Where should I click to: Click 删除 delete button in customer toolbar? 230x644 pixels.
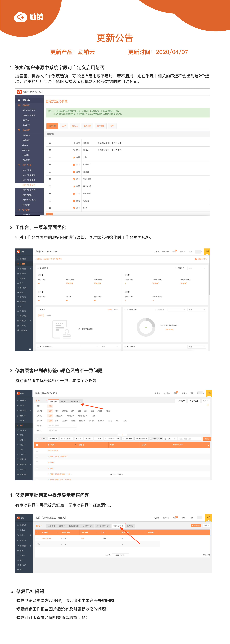click(88, 439)
